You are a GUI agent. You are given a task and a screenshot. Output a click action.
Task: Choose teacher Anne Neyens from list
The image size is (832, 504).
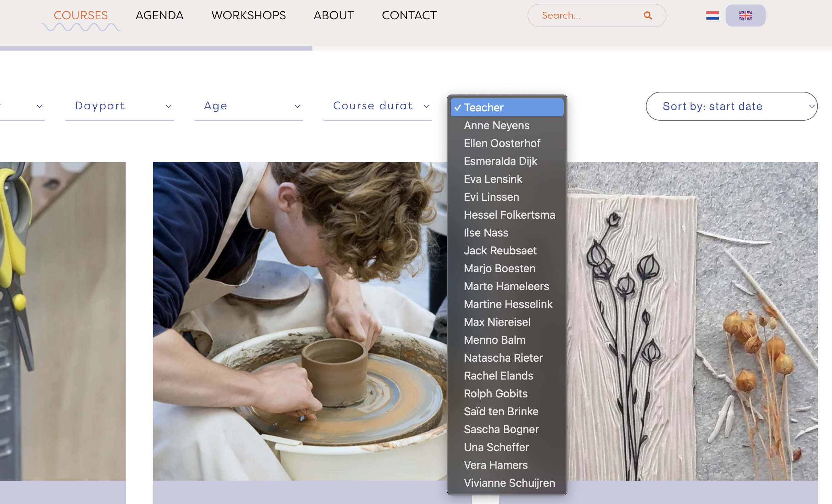(496, 125)
